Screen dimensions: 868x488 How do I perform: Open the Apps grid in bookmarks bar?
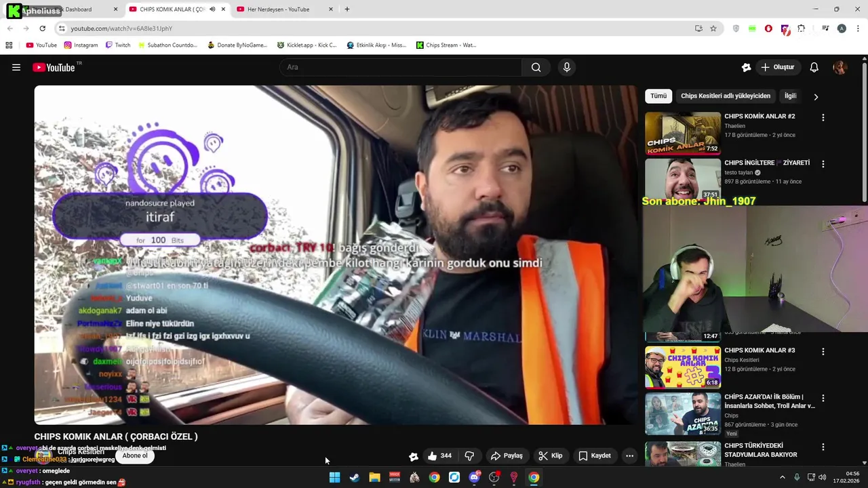[x=9, y=45]
